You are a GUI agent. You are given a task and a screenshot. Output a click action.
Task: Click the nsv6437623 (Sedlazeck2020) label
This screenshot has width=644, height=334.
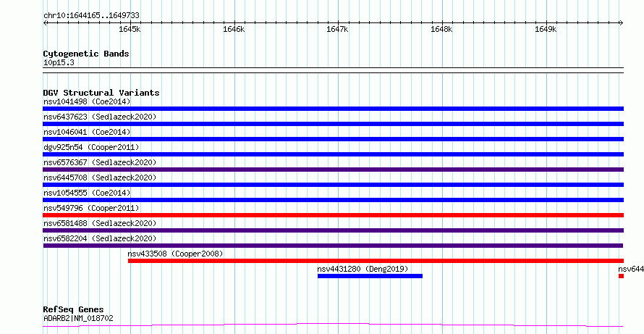(100, 117)
